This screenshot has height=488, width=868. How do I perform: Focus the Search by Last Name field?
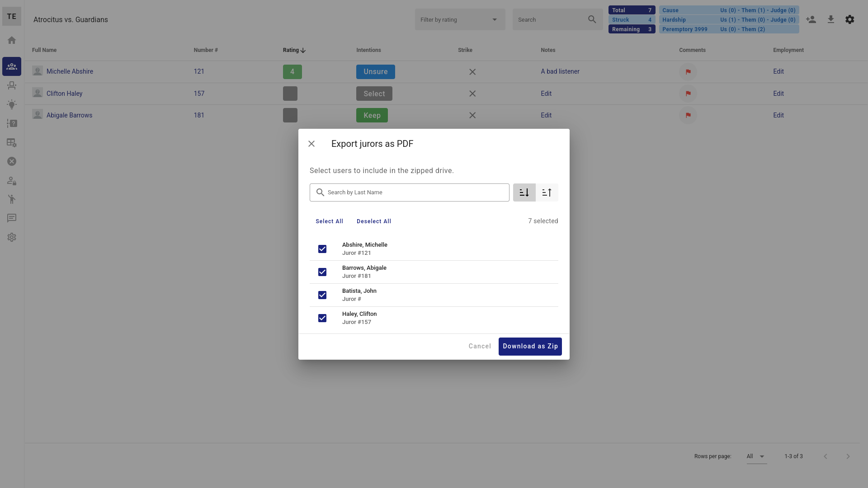410,192
